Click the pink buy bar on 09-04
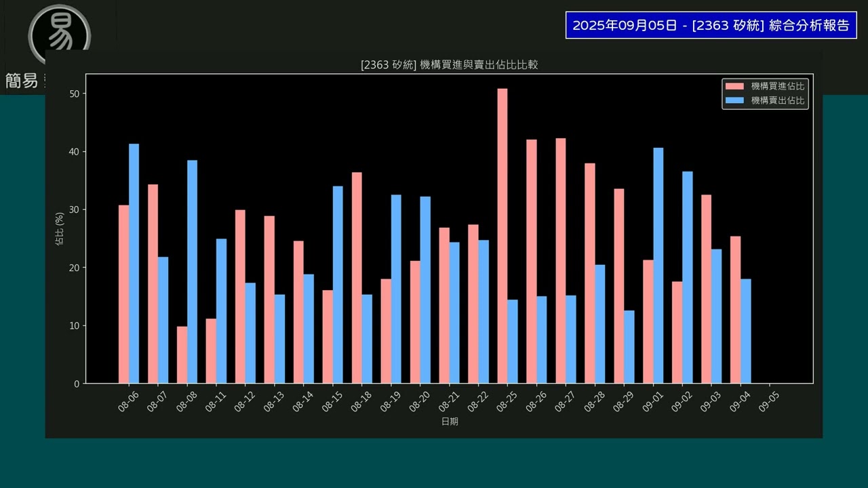 tap(736, 310)
